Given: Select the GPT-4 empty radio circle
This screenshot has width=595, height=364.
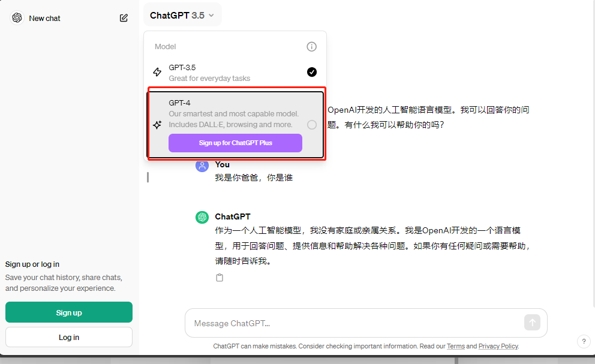Looking at the screenshot, I should click(x=312, y=125).
